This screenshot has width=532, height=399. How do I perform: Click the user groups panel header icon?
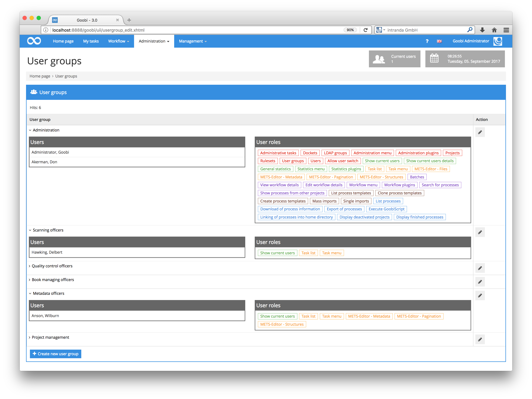click(34, 92)
